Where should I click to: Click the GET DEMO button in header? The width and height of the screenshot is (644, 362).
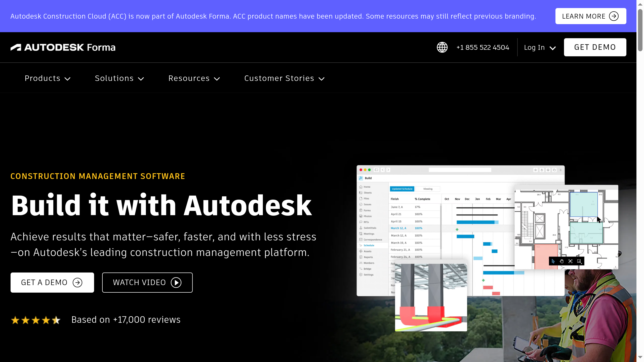[x=595, y=47]
